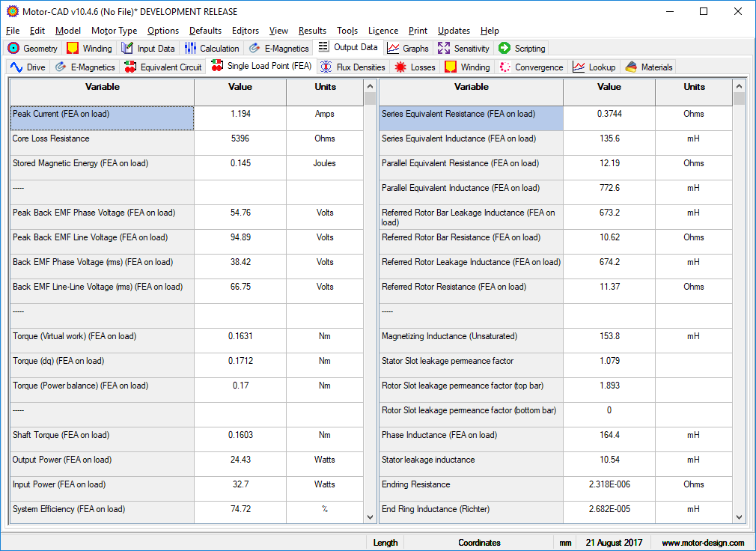The width and height of the screenshot is (756, 551).
Task: Open the Convergence sub-tab
Action: coord(531,67)
